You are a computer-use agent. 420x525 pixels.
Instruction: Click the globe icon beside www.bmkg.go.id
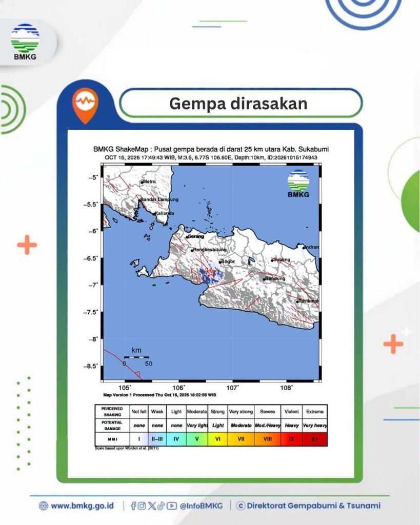(x=43, y=506)
